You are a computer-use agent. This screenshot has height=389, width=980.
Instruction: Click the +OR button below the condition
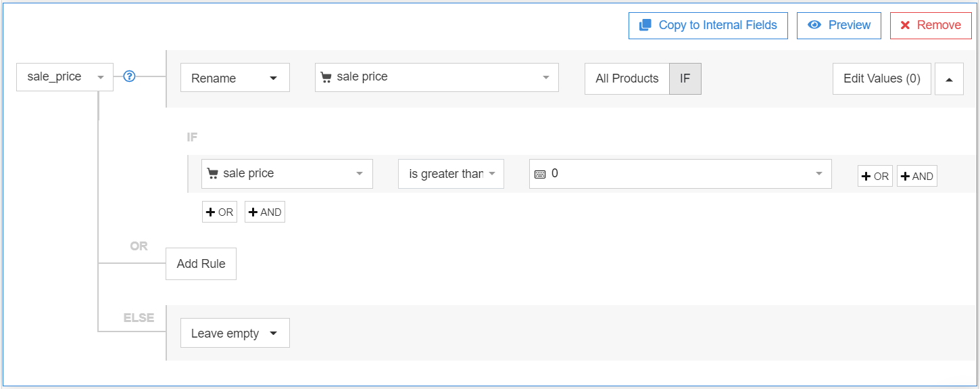219,212
